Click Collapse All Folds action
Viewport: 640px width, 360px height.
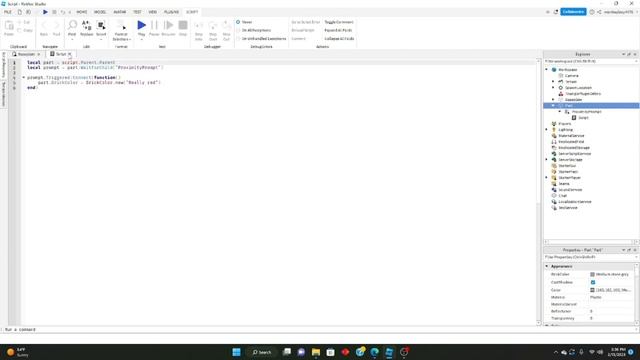[339, 38]
